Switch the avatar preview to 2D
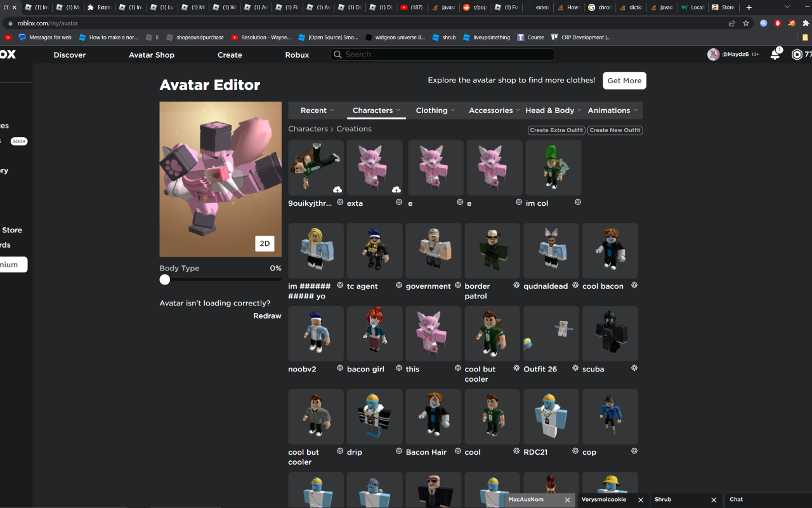 [265, 243]
